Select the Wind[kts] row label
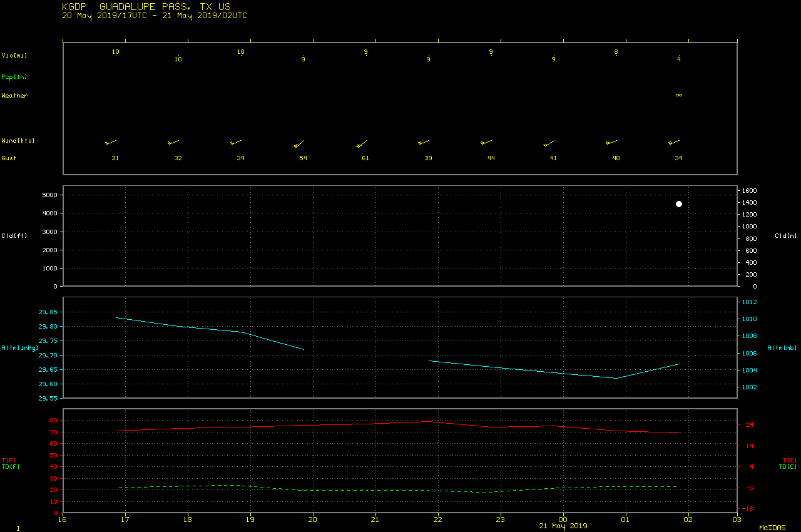801x532 pixels. (x=18, y=141)
